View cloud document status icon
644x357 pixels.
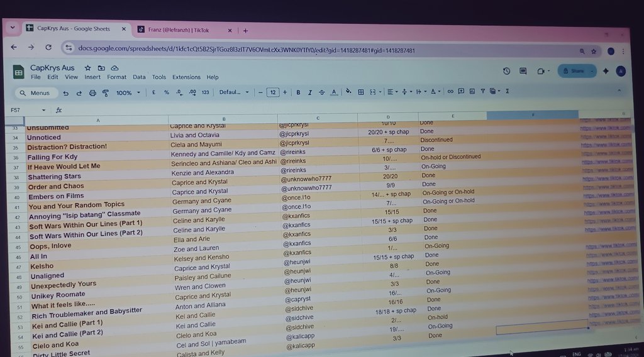click(114, 68)
